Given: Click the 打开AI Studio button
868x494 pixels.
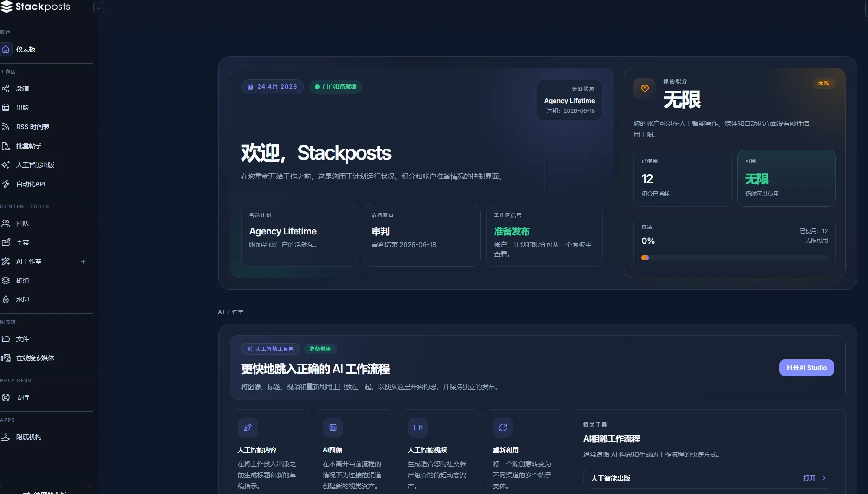Looking at the screenshot, I should (x=806, y=367).
